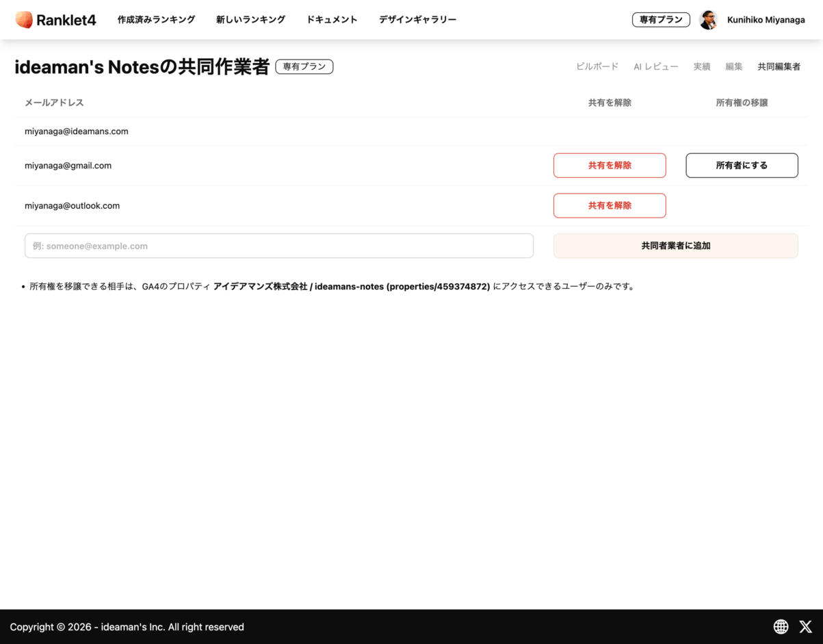
Task: Click the email address input field
Action: (278, 245)
